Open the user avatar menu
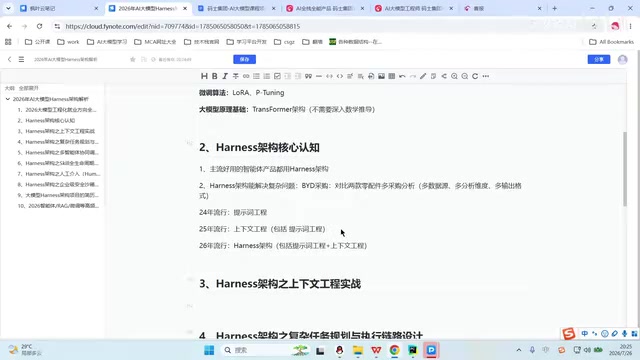Image resolution: width=640 pixels, height=360 pixels. 622,60
